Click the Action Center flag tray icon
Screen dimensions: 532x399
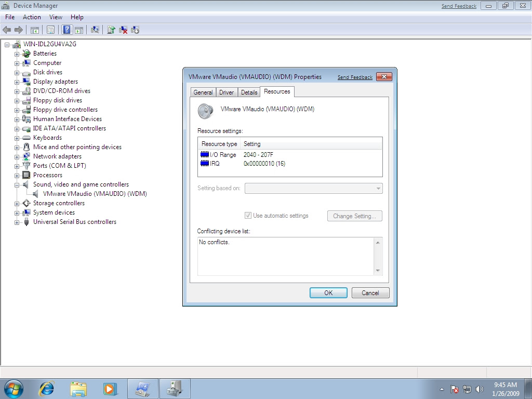point(454,389)
